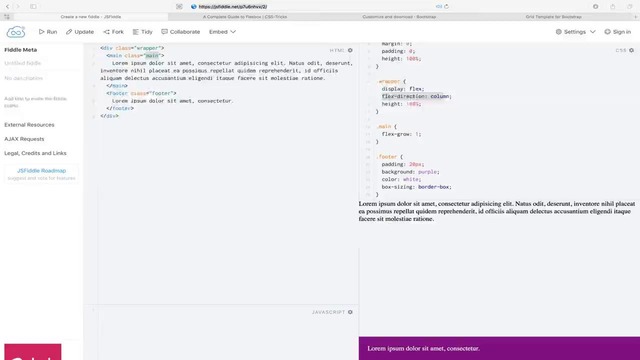Fork the current fiddle
This screenshot has height=360, width=640.
(113, 32)
